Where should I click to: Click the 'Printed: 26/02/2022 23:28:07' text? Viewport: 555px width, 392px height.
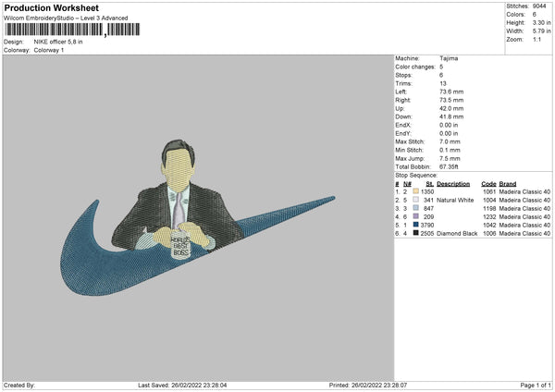coord(368,386)
